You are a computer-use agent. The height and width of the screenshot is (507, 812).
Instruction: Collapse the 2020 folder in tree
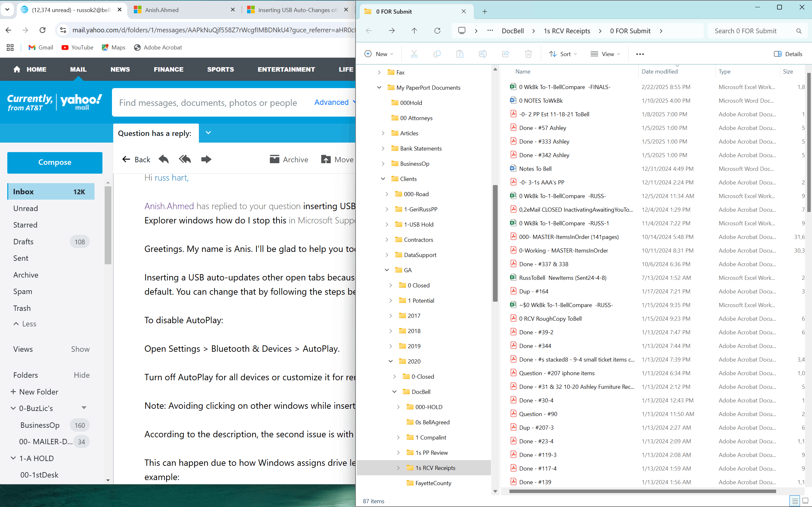click(390, 361)
